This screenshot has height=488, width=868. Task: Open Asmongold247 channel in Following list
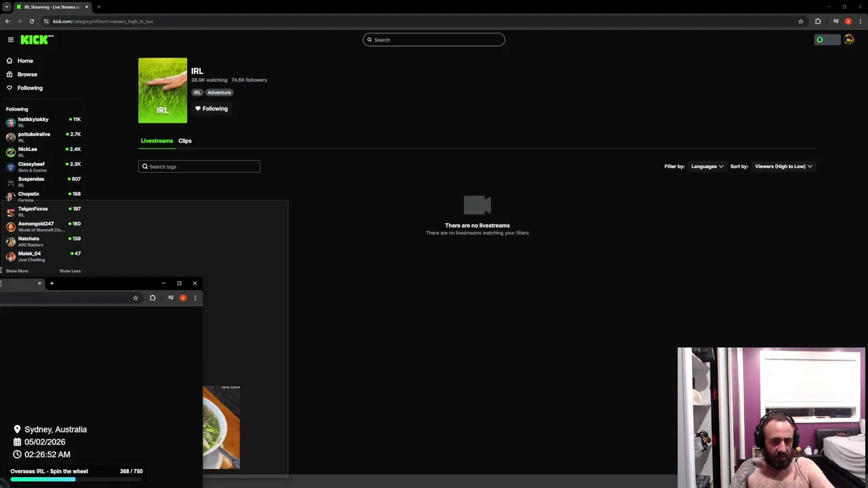click(x=43, y=226)
